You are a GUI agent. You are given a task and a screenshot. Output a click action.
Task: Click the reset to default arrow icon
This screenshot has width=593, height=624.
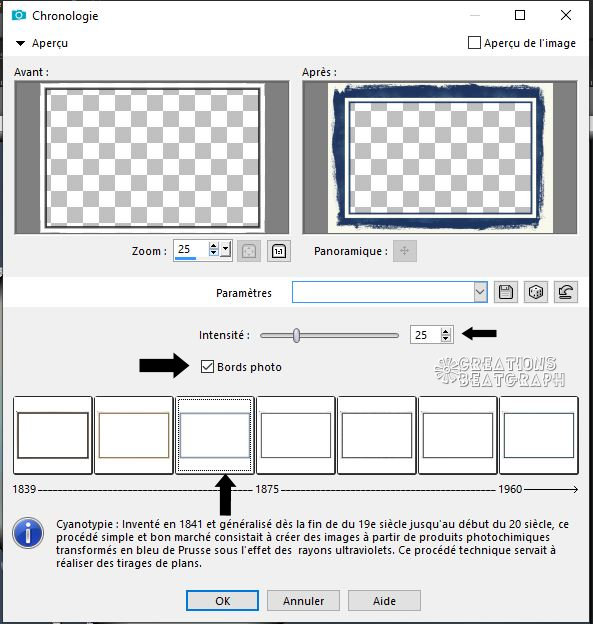coord(566,292)
